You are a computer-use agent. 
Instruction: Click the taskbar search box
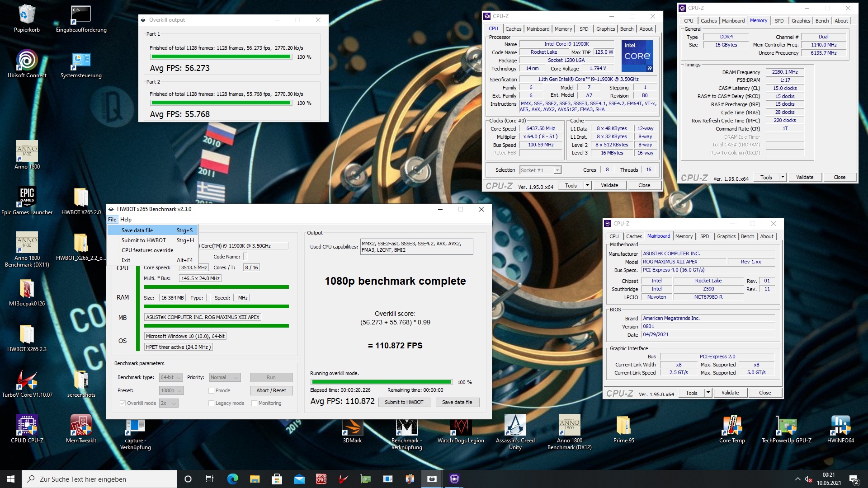pyautogui.click(x=99, y=479)
